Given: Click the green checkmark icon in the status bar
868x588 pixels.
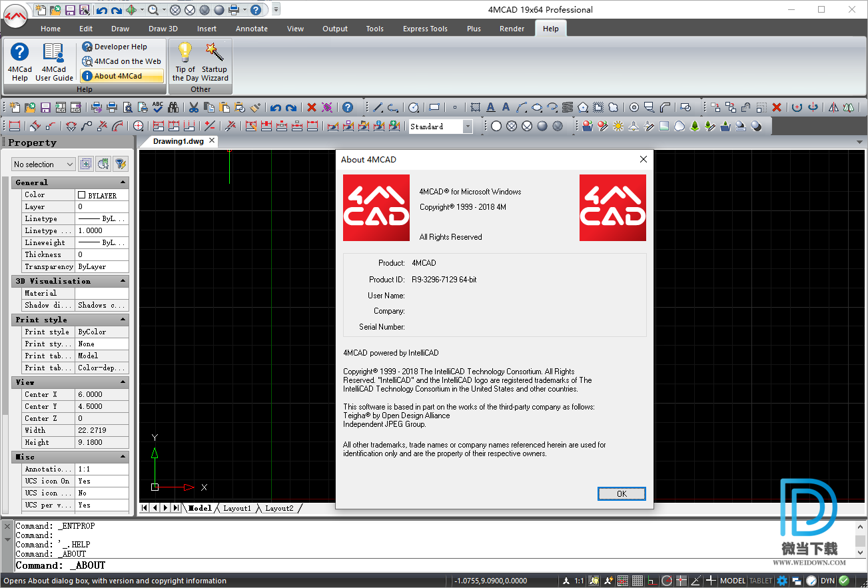Looking at the screenshot, I should click(x=843, y=581).
